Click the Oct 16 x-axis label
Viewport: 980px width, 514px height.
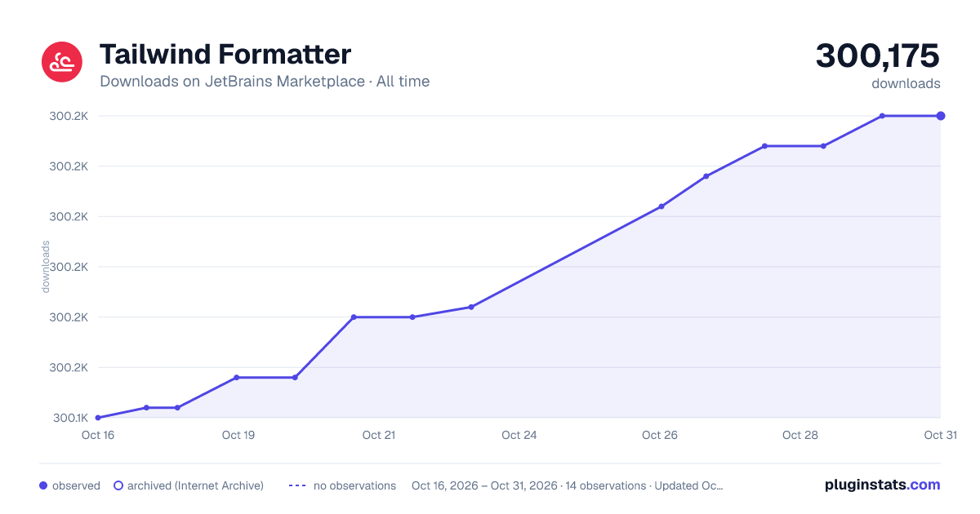pyautogui.click(x=98, y=435)
